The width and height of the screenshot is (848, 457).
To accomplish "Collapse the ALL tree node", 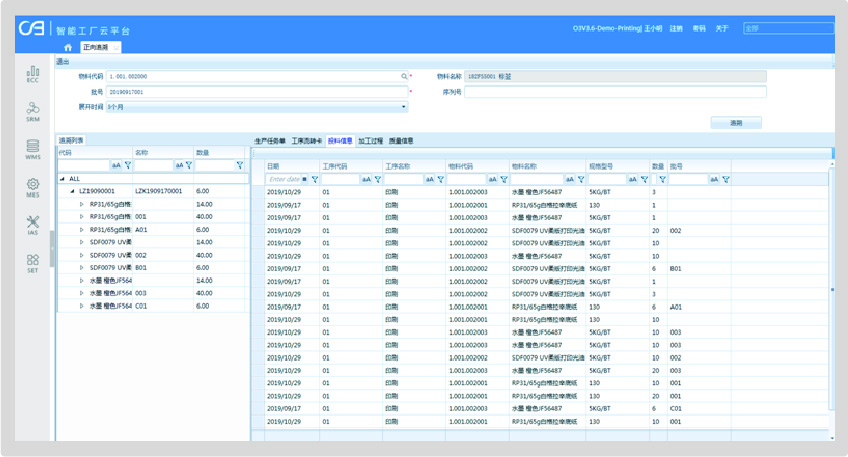I will tap(62, 179).
